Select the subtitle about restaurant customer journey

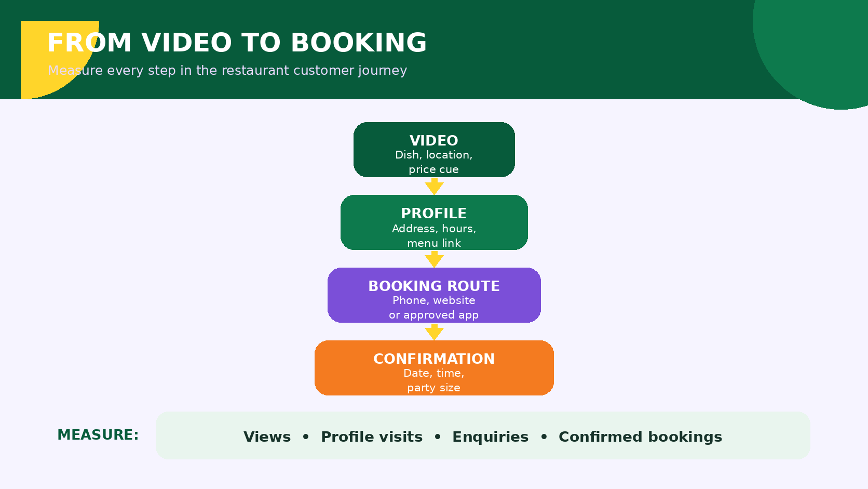(227, 70)
